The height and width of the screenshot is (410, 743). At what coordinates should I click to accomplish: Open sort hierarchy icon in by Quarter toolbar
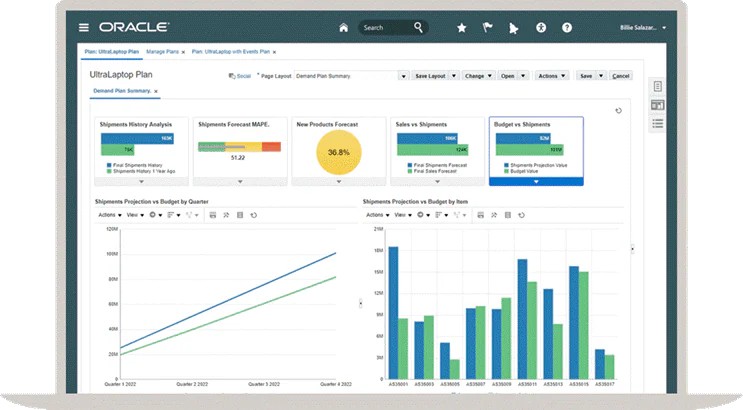tap(173, 215)
